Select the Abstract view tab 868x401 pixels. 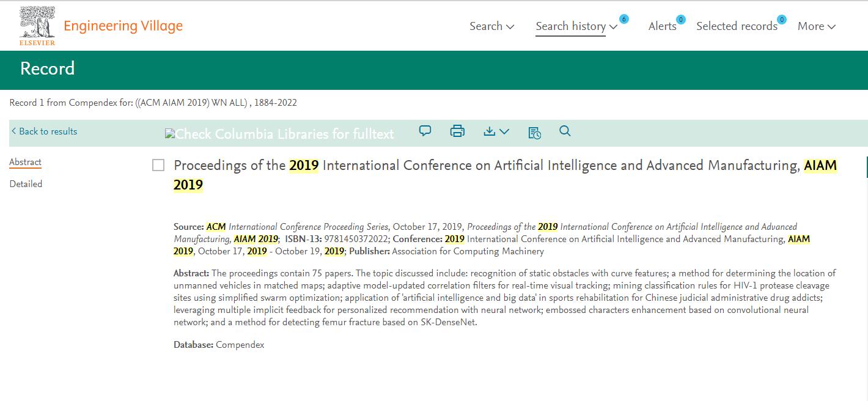(x=25, y=162)
